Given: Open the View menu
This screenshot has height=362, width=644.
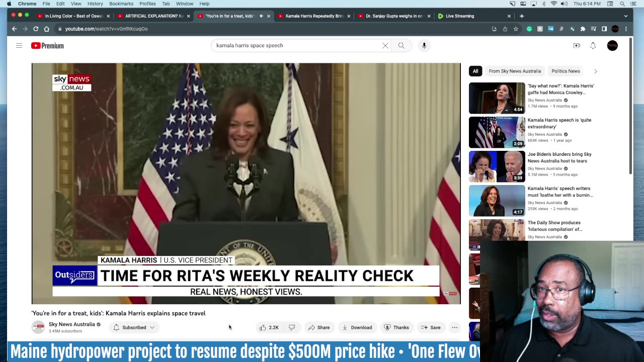Looking at the screenshot, I should [x=76, y=4].
